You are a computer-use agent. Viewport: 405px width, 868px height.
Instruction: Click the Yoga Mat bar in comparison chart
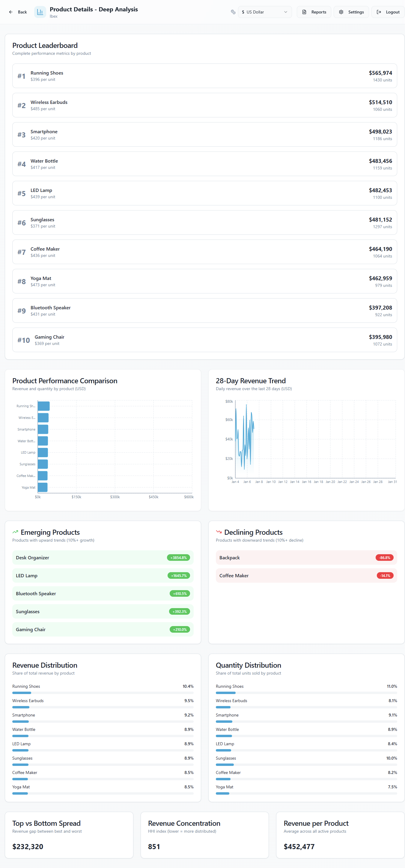coord(43,487)
